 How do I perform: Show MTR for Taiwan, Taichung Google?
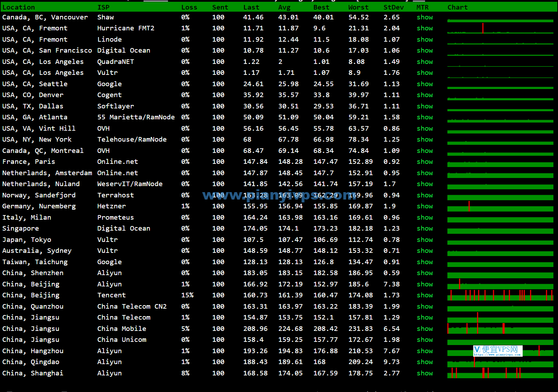424,262
